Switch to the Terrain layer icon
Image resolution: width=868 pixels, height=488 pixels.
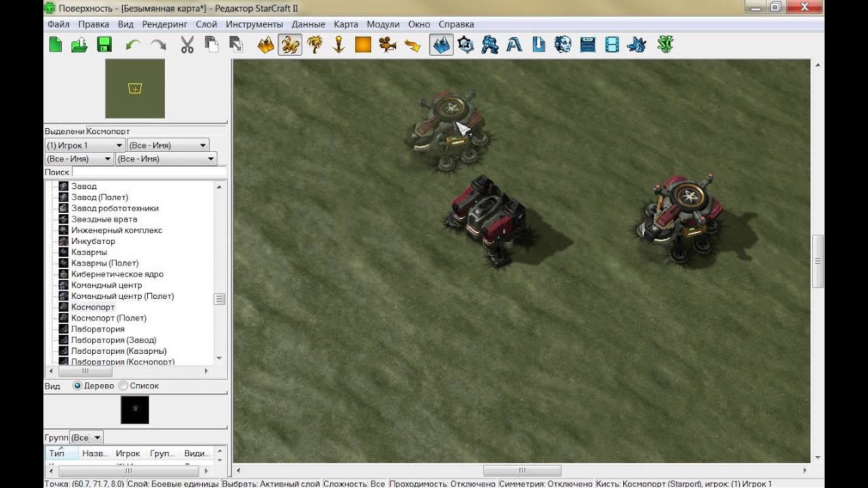click(266, 45)
